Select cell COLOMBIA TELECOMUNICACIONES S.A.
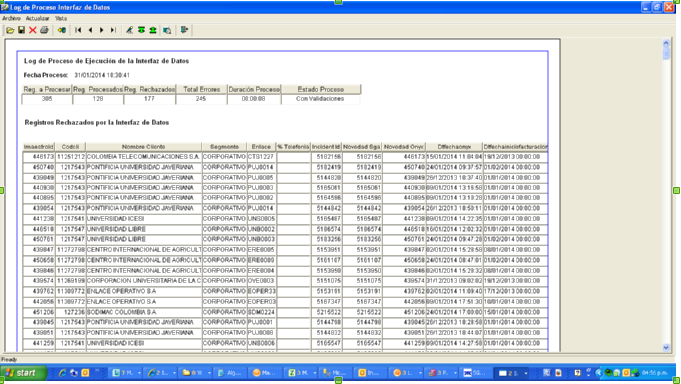The width and height of the screenshot is (681, 384). 144,156
